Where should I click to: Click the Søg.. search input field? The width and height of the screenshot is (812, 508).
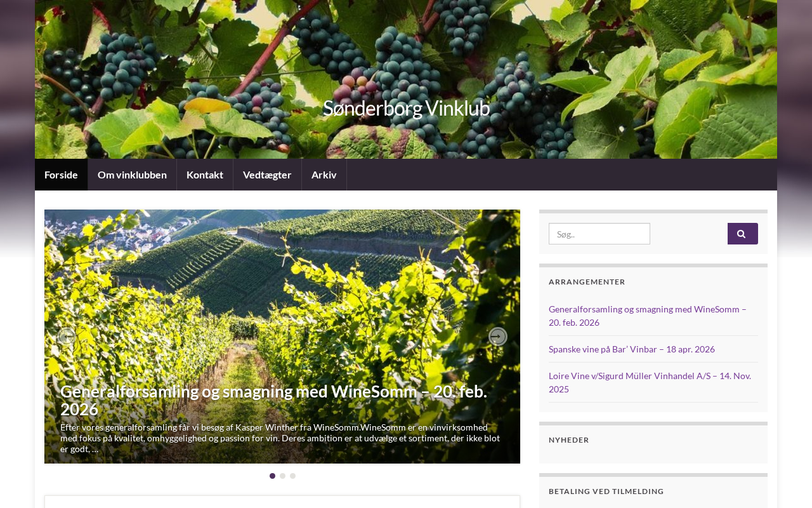coord(599,234)
